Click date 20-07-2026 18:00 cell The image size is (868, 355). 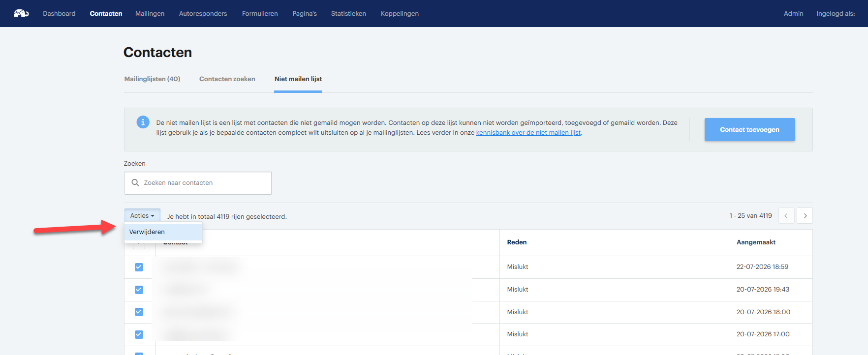coord(763,312)
